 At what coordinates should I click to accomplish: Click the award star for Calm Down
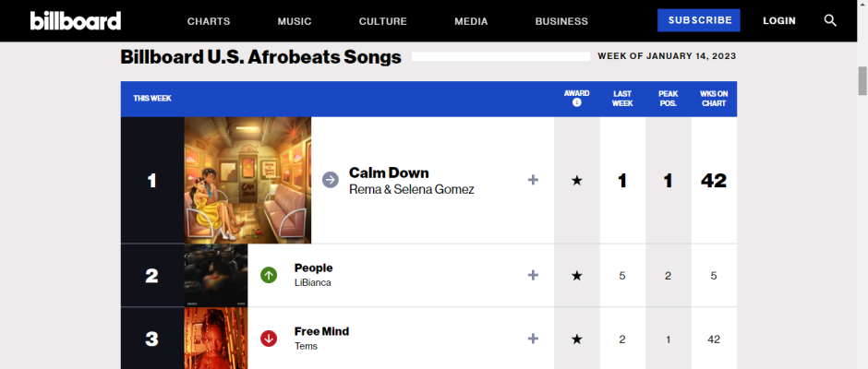point(577,180)
